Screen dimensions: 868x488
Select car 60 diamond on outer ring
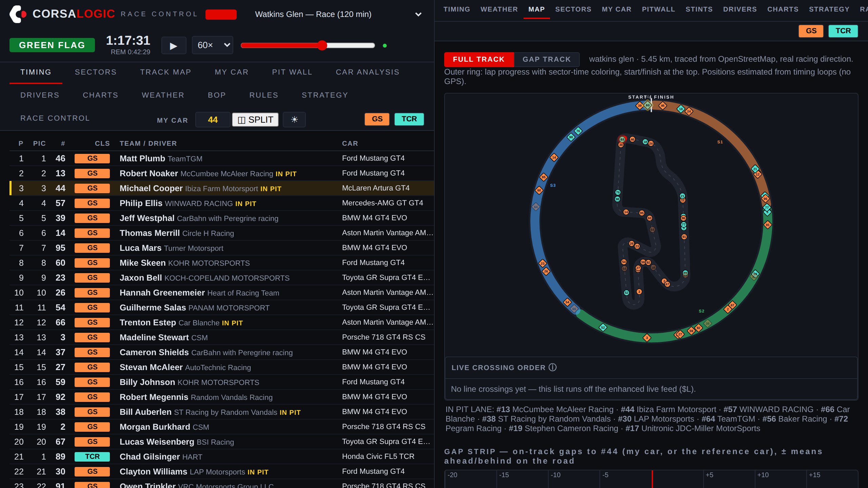pyautogui.click(x=539, y=190)
